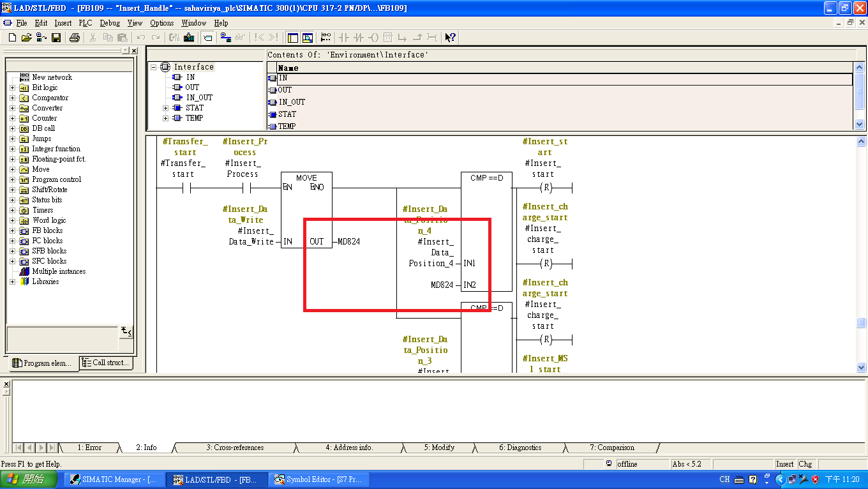Click the context Help arrow icon
Viewport: 868px width, 489px height.
tap(450, 38)
